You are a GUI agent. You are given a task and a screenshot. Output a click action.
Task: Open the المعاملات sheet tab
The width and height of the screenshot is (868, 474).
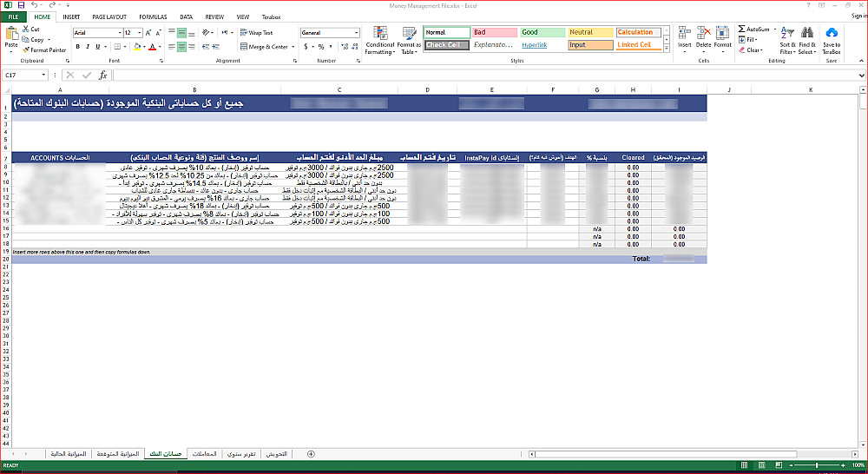click(204, 454)
